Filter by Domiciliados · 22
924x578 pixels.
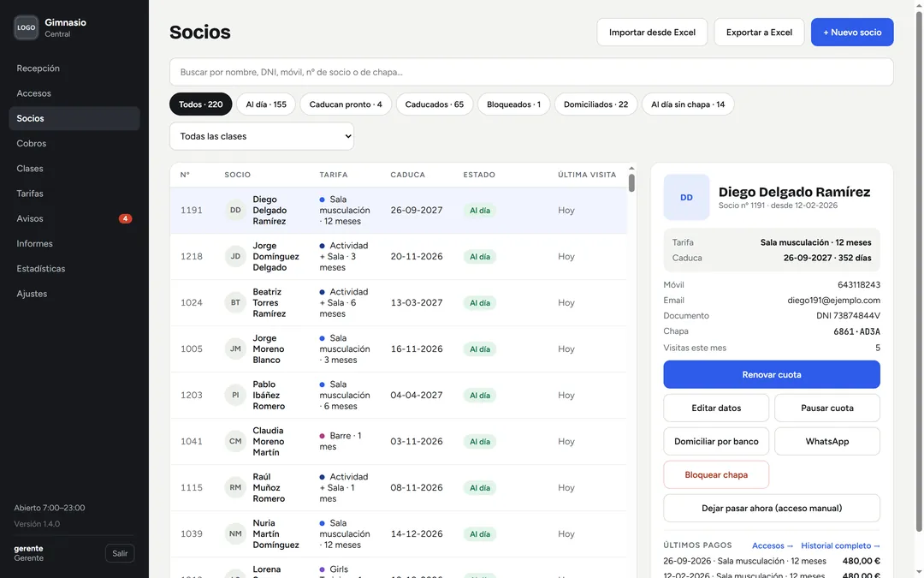(x=595, y=104)
